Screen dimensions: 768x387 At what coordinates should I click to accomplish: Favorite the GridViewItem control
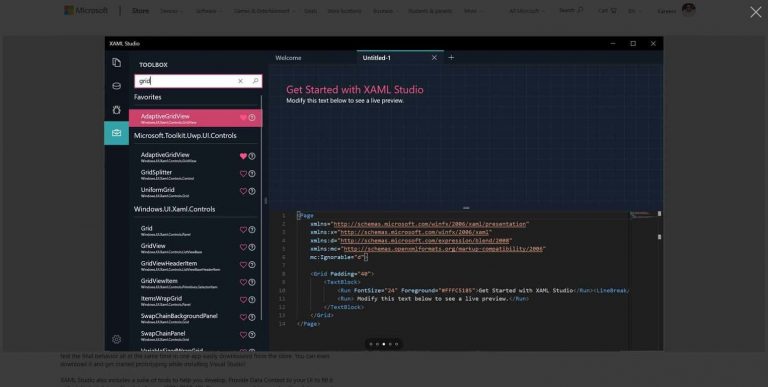coord(243,282)
